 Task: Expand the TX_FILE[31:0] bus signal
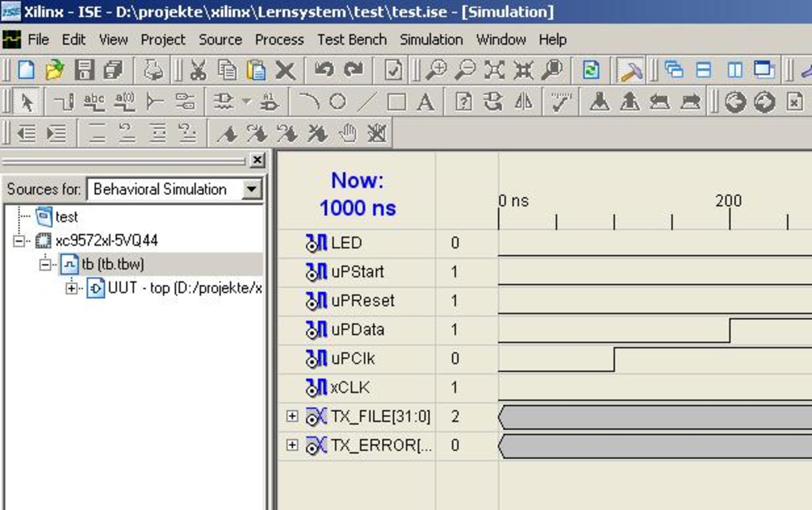point(292,416)
